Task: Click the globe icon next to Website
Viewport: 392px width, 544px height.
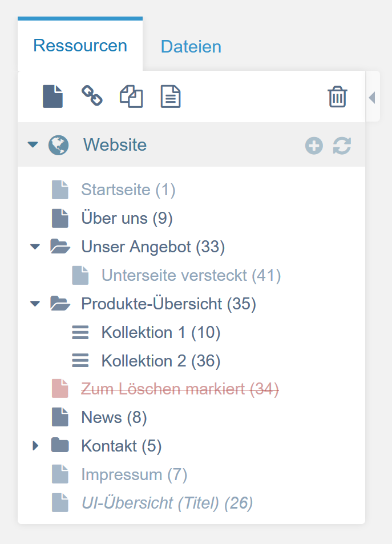Action: click(58, 145)
